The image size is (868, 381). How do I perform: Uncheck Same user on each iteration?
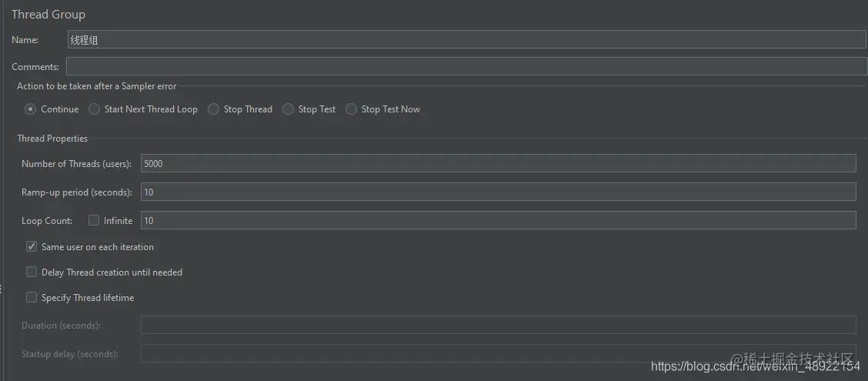[x=32, y=246]
